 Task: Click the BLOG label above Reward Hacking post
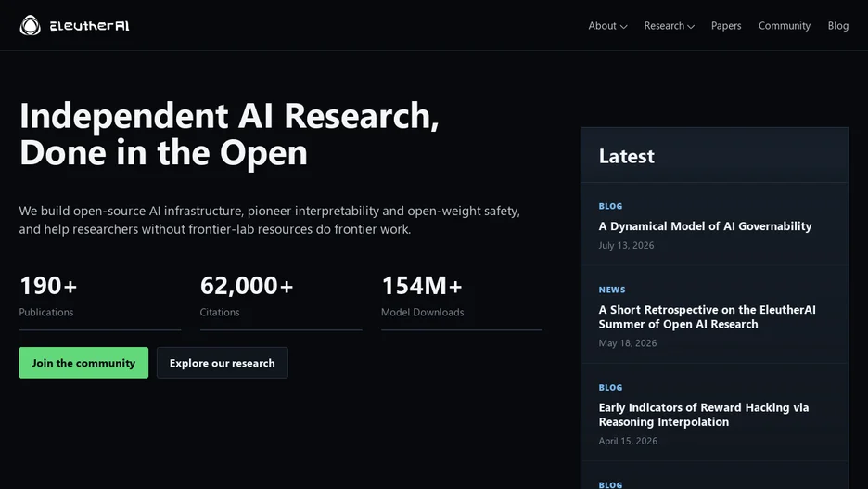point(610,388)
